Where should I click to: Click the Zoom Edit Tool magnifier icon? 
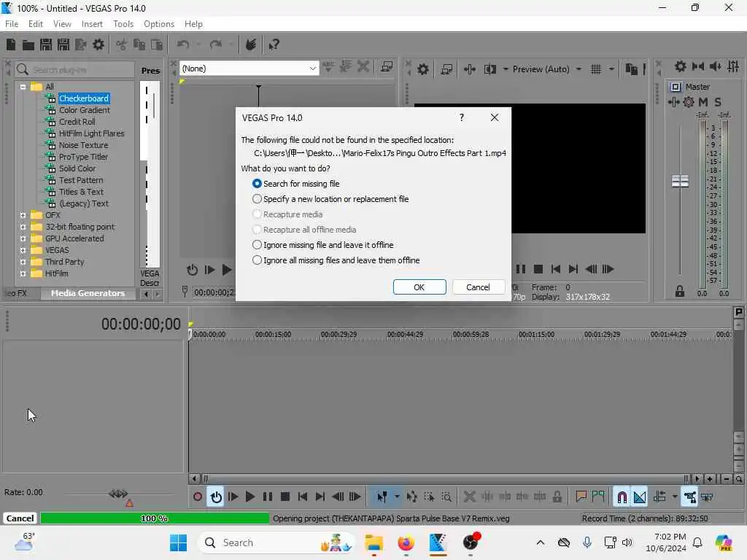tap(446, 497)
